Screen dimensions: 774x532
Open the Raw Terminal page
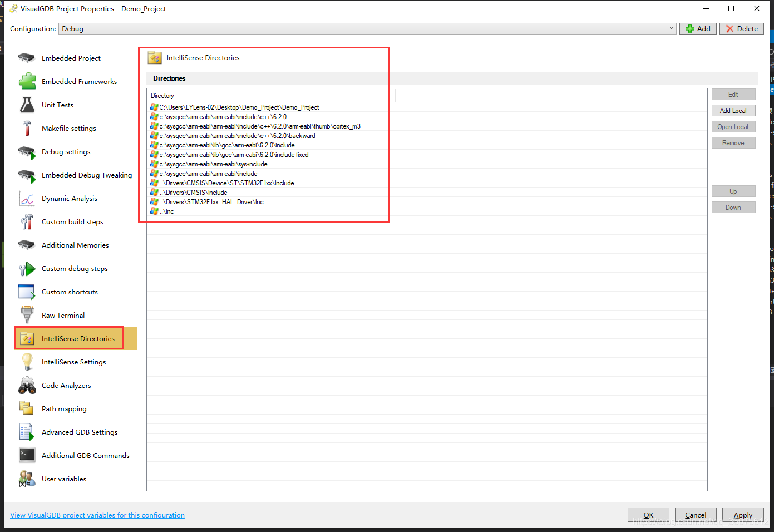(63, 315)
